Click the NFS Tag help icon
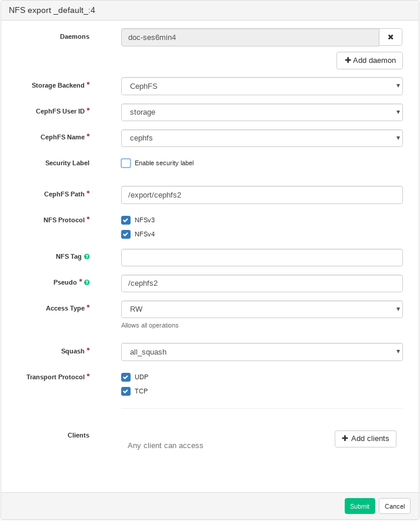 87,257
